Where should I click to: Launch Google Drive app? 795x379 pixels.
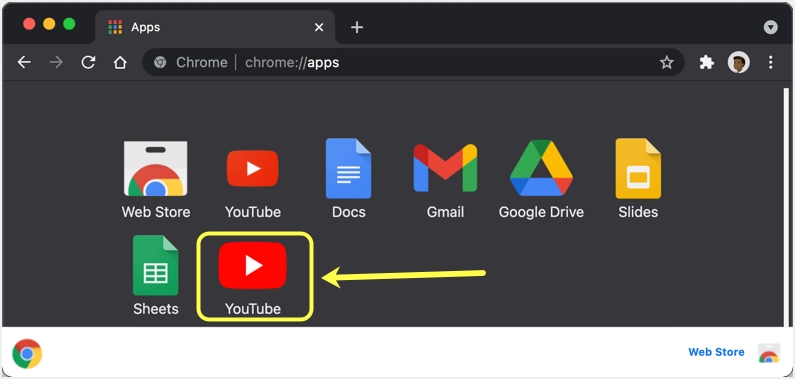(541, 168)
